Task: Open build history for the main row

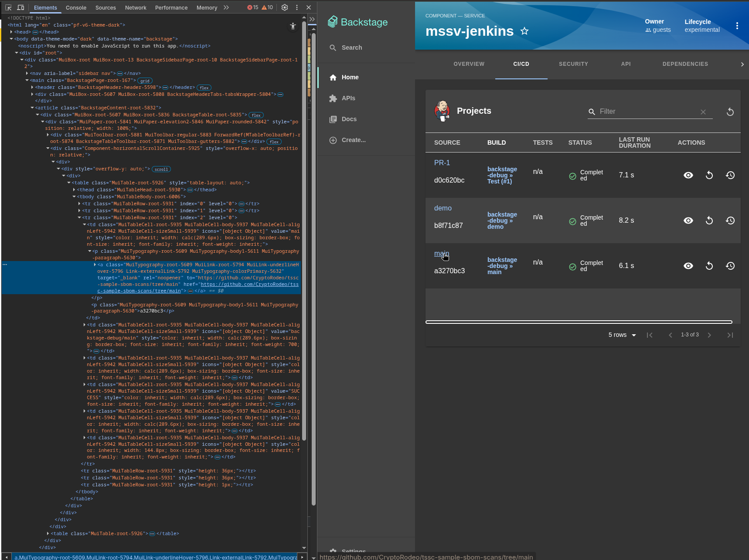Action: point(730,266)
